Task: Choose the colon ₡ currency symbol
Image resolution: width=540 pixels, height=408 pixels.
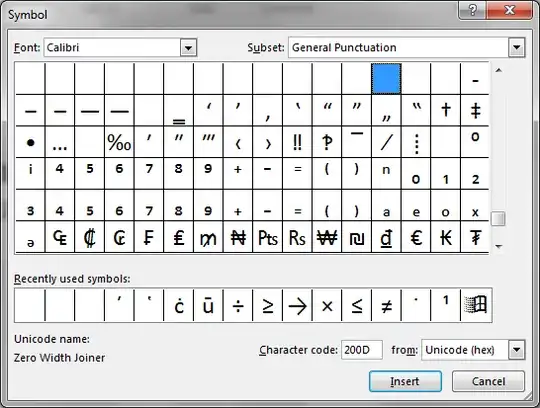Action: tap(90, 237)
